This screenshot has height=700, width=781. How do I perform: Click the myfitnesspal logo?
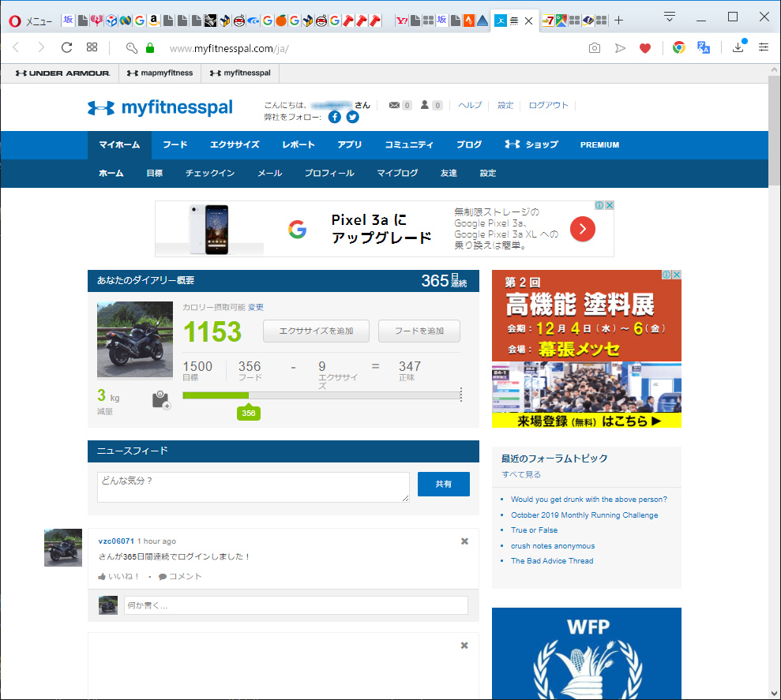click(160, 107)
